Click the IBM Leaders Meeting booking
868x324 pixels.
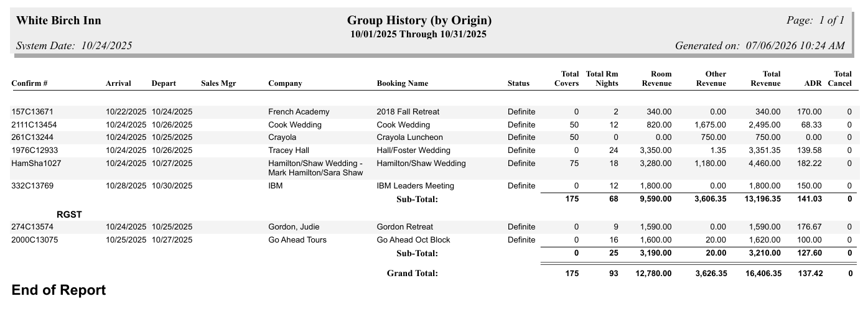(x=416, y=186)
